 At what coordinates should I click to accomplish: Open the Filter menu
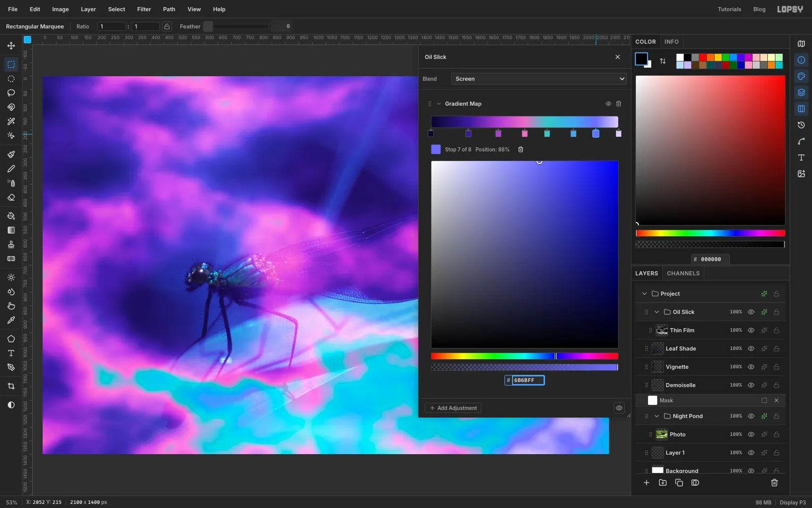(144, 9)
